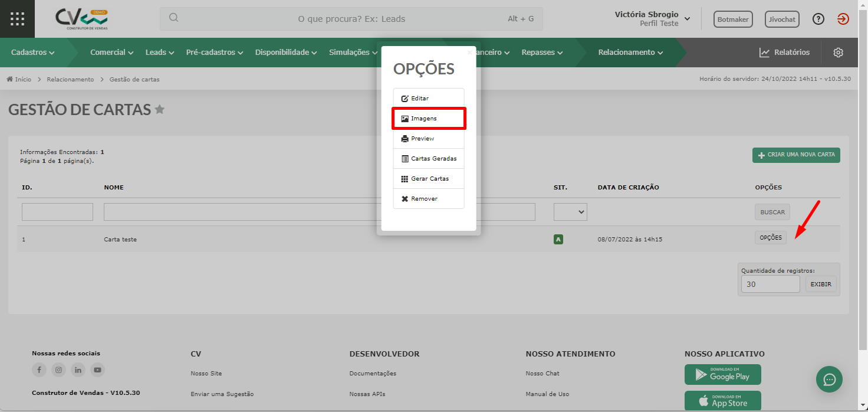Click the Jivochat button
This screenshot has height=412, width=868.
pyautogui.click(x=782, y=19)
